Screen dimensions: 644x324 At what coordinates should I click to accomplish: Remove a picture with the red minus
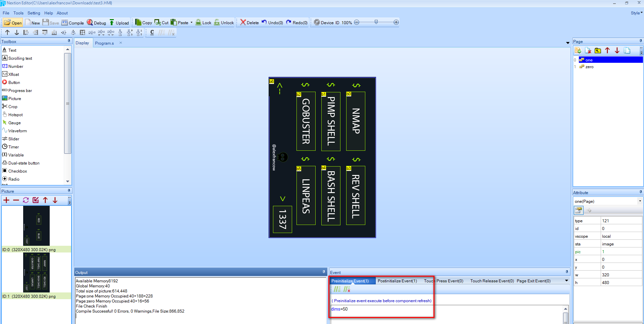[16, 200]
